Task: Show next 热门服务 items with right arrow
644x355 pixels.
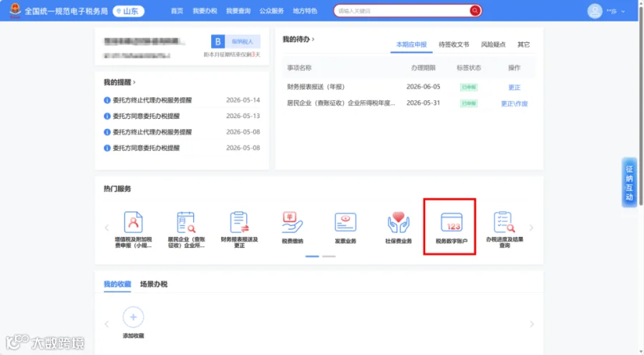Action: (x=532, y=228)
